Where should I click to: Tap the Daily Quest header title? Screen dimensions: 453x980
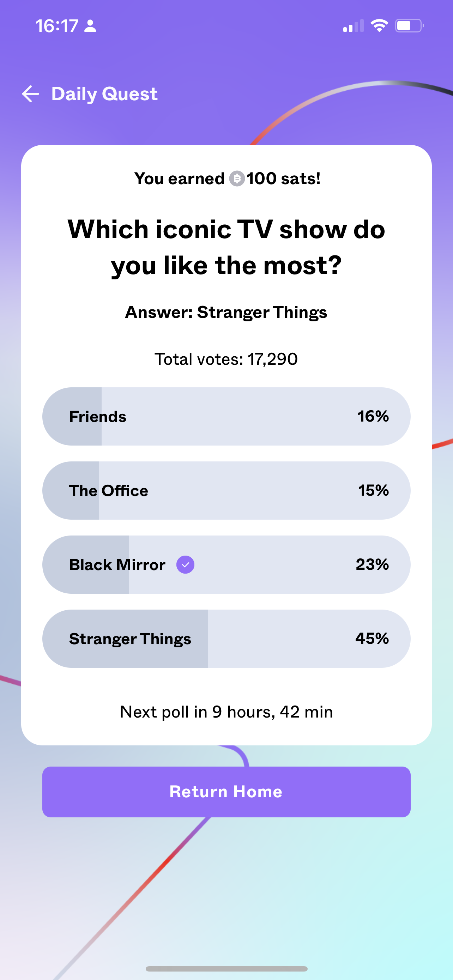pyautogui.click(x=104, y=94)
